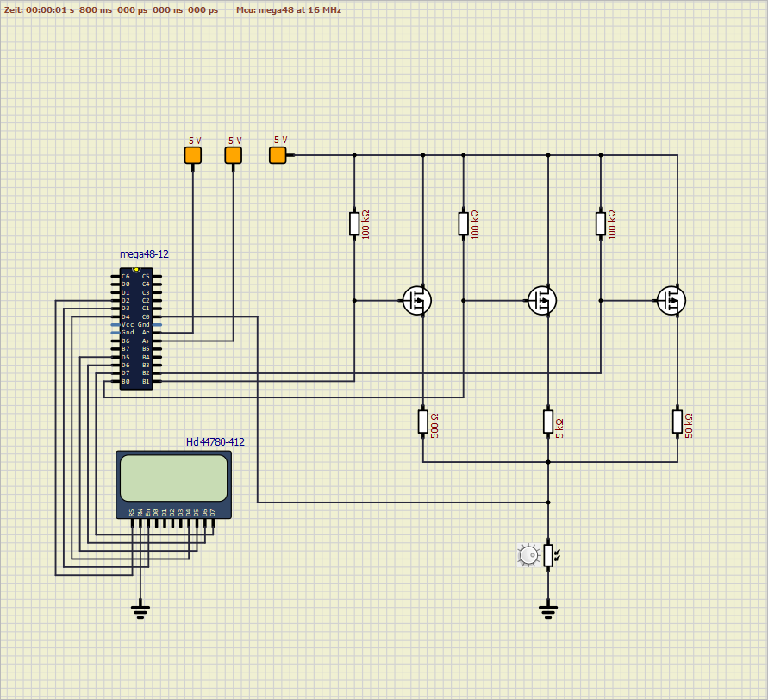This screenshot has height=700, width=768.
Task: Select the ground symbol under the LCD
Action: point(140,611)
